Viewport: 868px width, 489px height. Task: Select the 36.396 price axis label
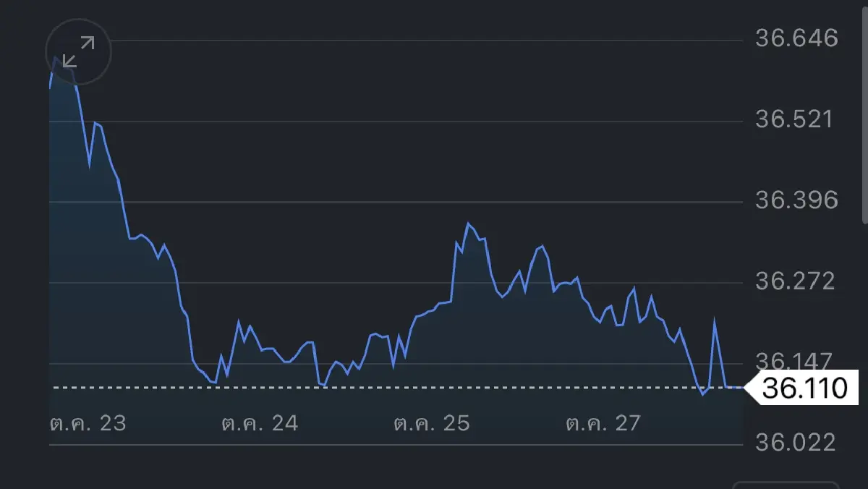(x=796, y=200)
